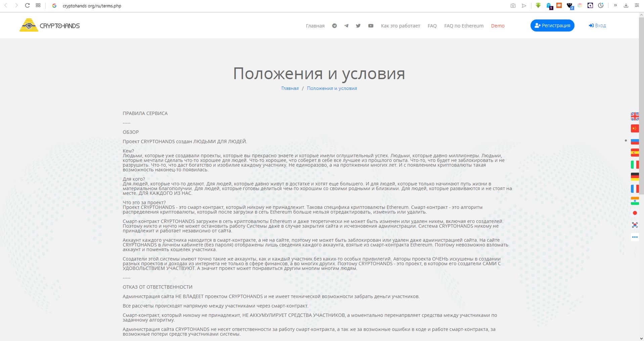
Task: Click 'ОТКАЗ ОТ ОТВЕТСТВЕННОСТИ' heading text
Action: [157, 287]
